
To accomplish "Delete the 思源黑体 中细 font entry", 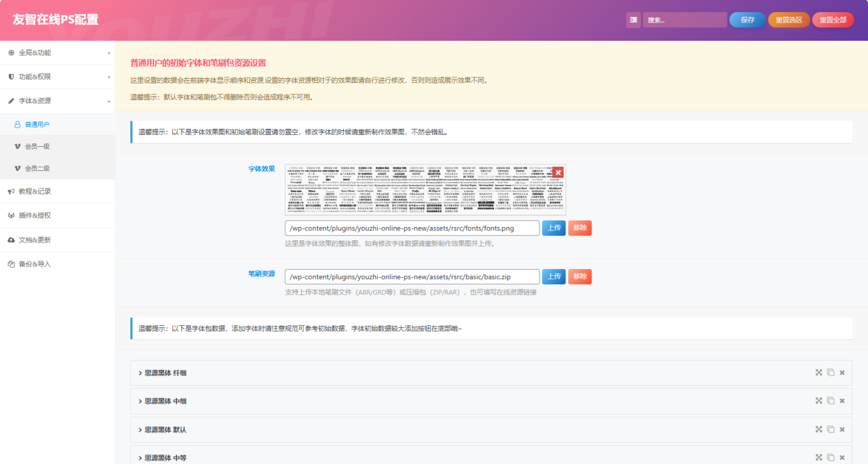I will 842,401.
